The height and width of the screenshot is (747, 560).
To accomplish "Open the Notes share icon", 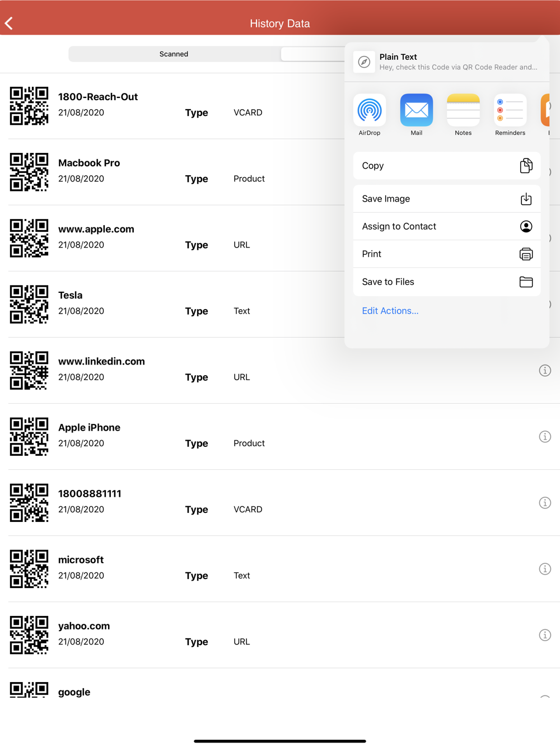I will (463, 110).
